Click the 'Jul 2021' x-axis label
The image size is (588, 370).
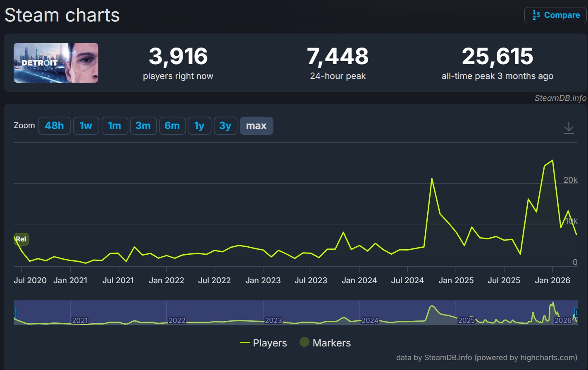[118, 280]
